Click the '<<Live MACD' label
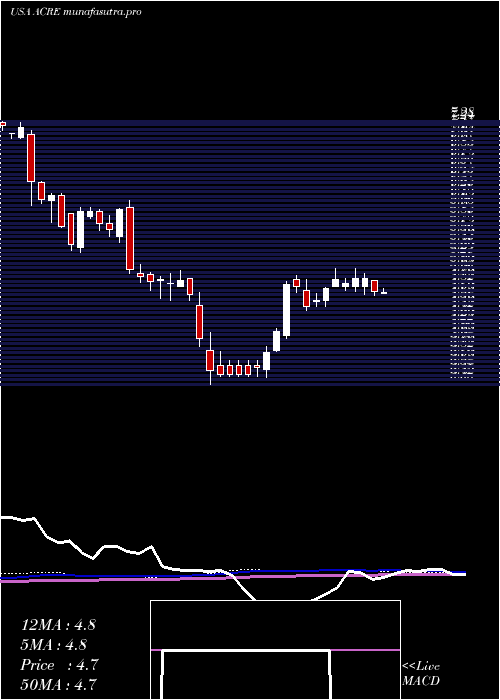The width and height of the screenshot is (500, 700). pyautogui.click(x=421, y=674)
